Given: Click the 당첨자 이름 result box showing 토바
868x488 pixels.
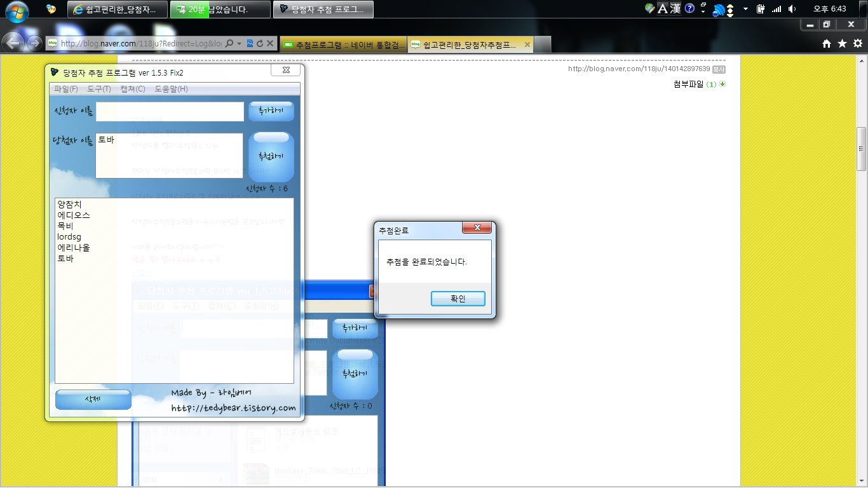Looking at the screenshot, I should click(169, 155).
